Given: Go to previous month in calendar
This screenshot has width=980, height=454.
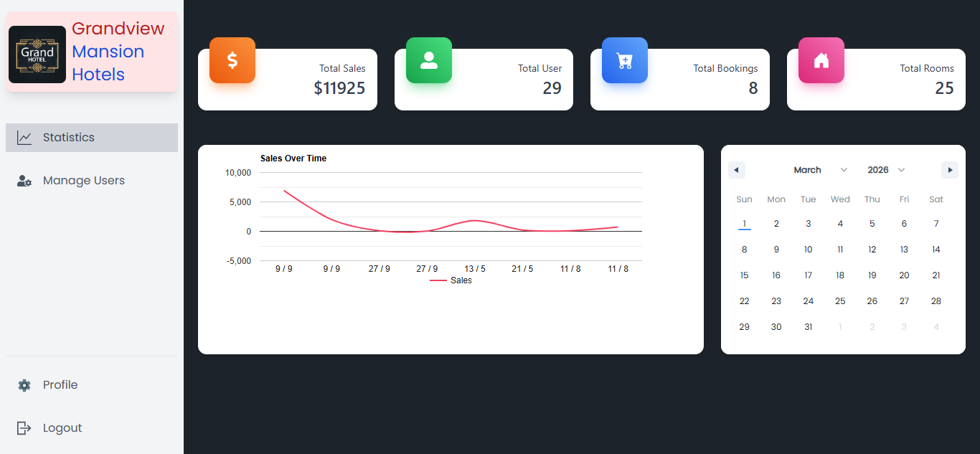Looking at the screenshot, I should (x=737, y=170).
